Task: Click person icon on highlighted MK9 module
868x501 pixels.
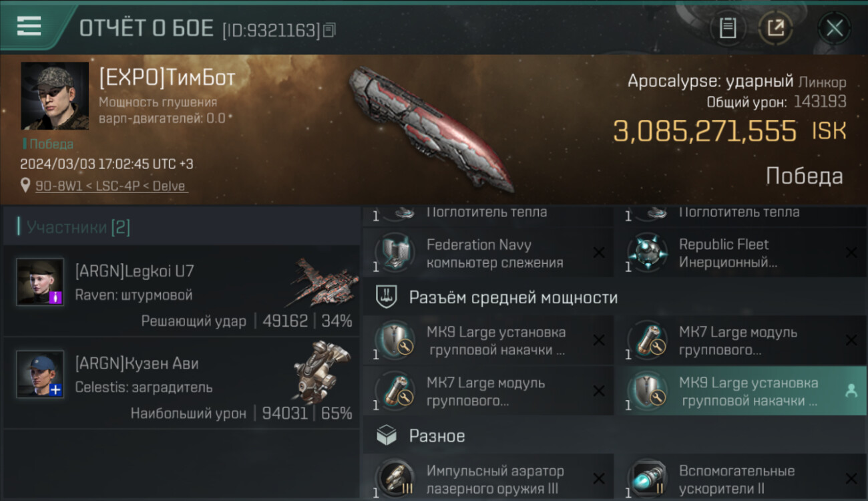Action: tap(851, 391)
